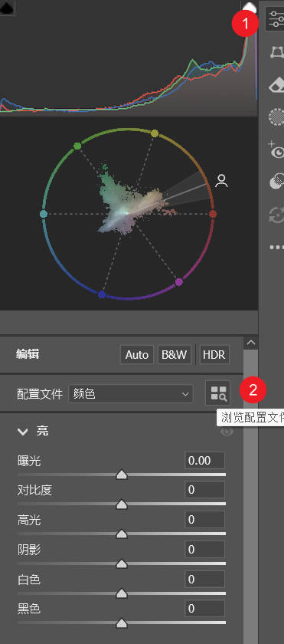Click the 白色 slider handle
Viewport: 284px width, 644px height.
click(x=122, y=593)
